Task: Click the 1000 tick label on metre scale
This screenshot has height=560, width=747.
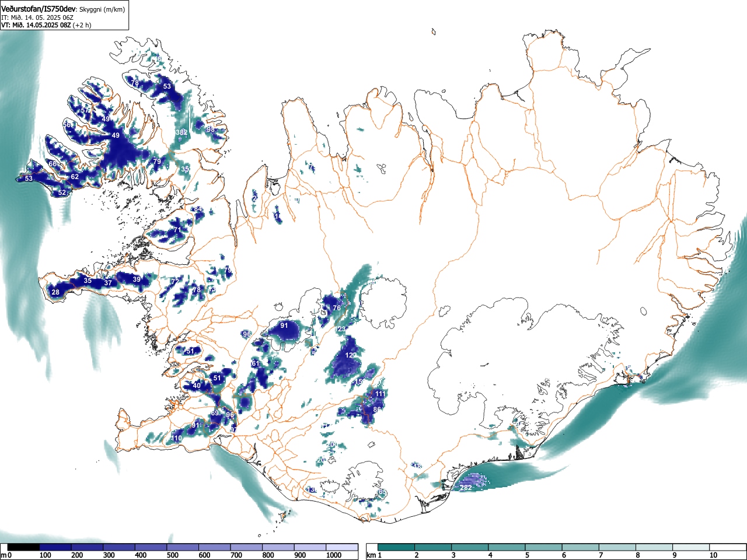Action: coord(333,555)
